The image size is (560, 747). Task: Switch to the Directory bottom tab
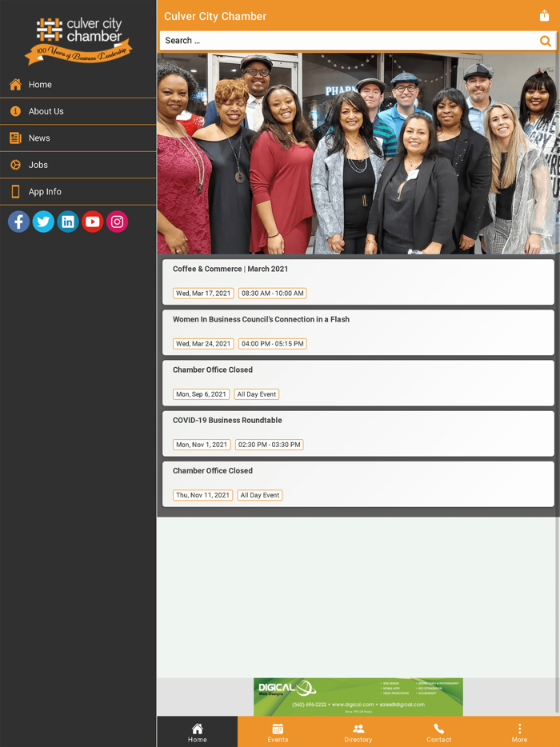coord(358,733)
